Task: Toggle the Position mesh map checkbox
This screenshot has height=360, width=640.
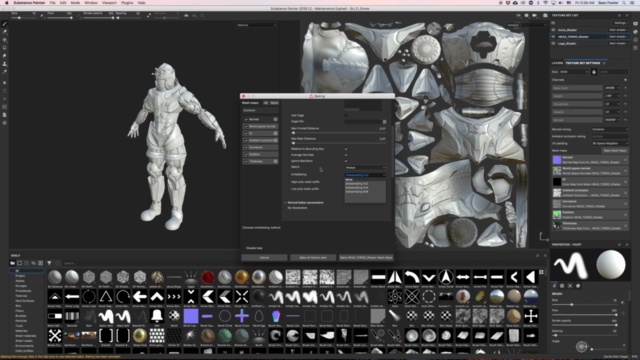Action: 246,154
